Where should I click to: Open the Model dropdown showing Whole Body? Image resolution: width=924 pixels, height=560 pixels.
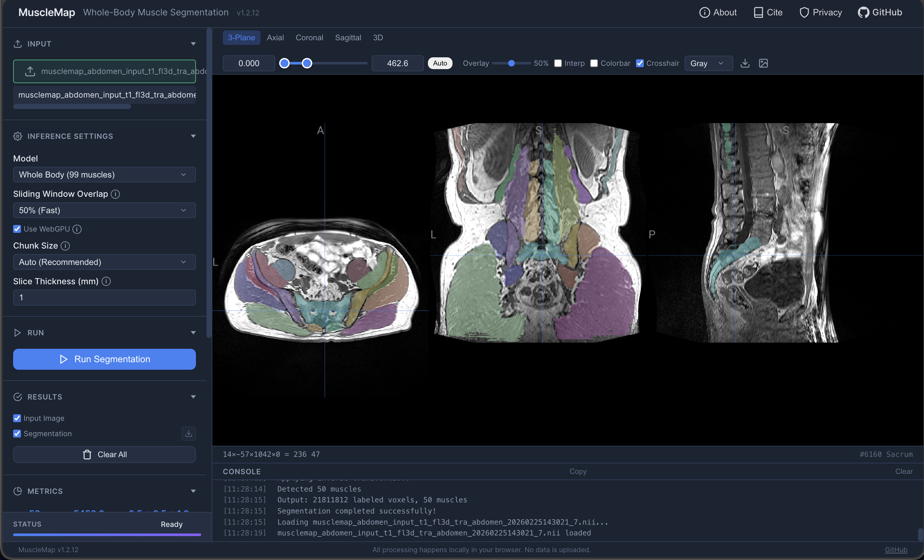coord(104,174)
